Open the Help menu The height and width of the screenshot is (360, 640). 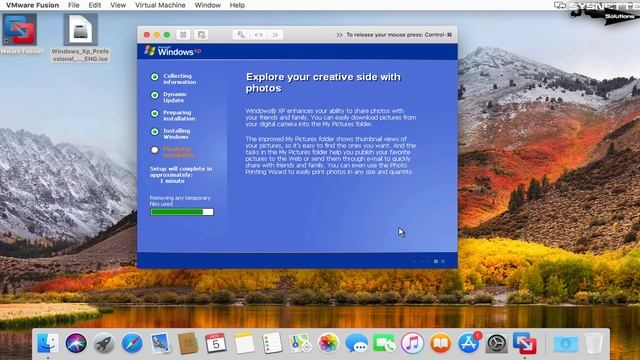[237, 5]
